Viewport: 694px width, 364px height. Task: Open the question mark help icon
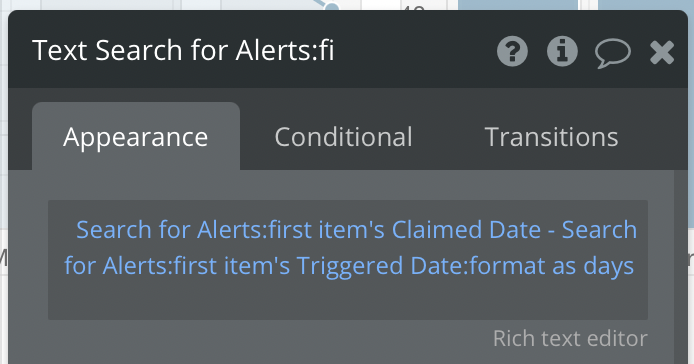tap(512, 51)
